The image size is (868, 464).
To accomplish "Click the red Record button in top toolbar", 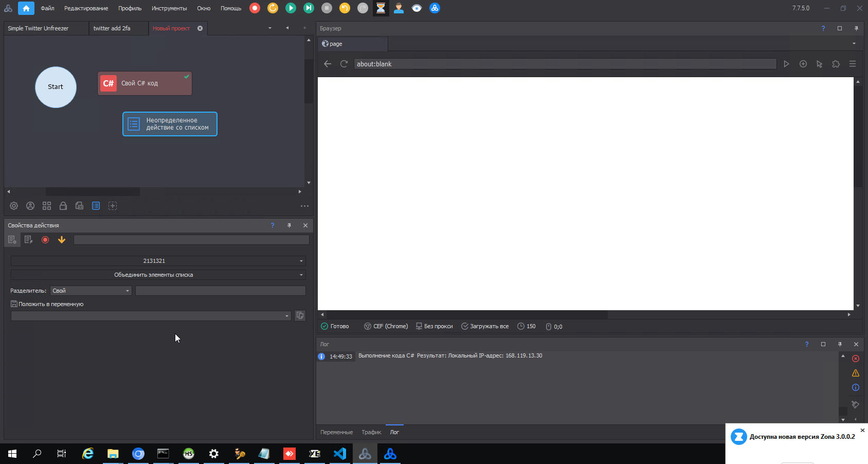I will point(255,8).
